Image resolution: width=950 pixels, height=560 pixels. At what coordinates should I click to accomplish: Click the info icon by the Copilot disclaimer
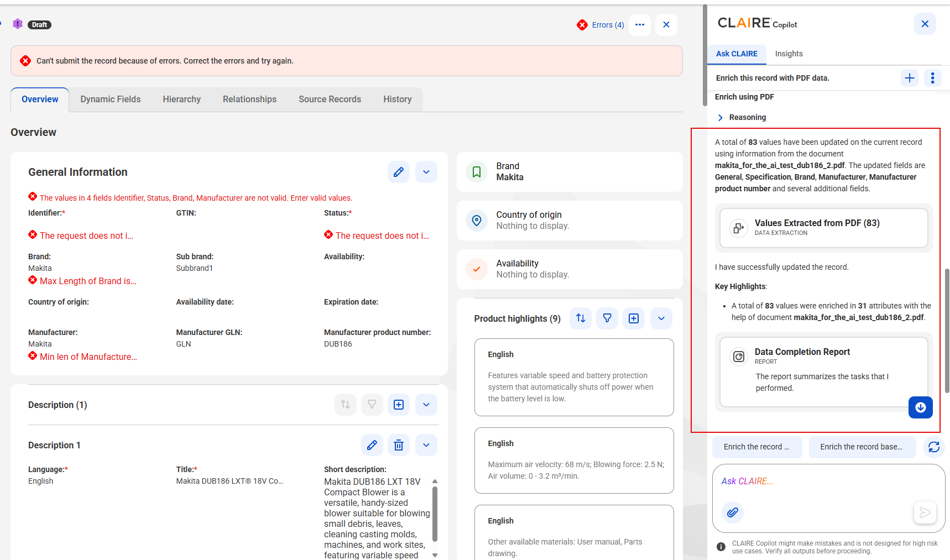[x=721, y=547]
